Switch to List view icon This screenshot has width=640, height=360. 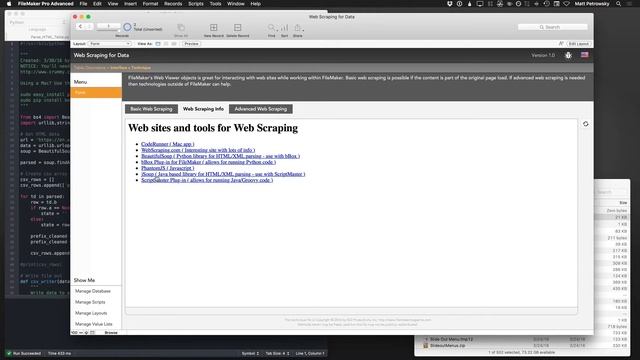166,44
